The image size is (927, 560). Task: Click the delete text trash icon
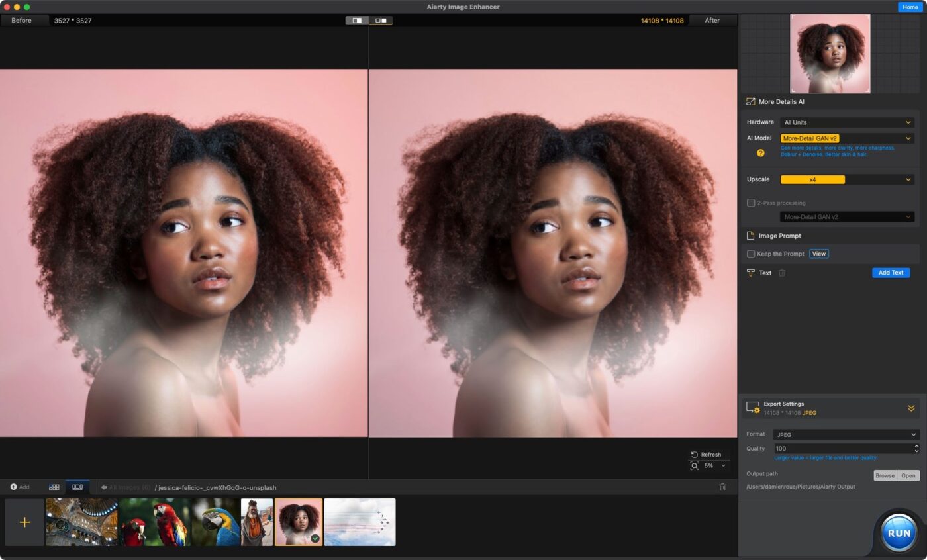(x=782, y=273)
